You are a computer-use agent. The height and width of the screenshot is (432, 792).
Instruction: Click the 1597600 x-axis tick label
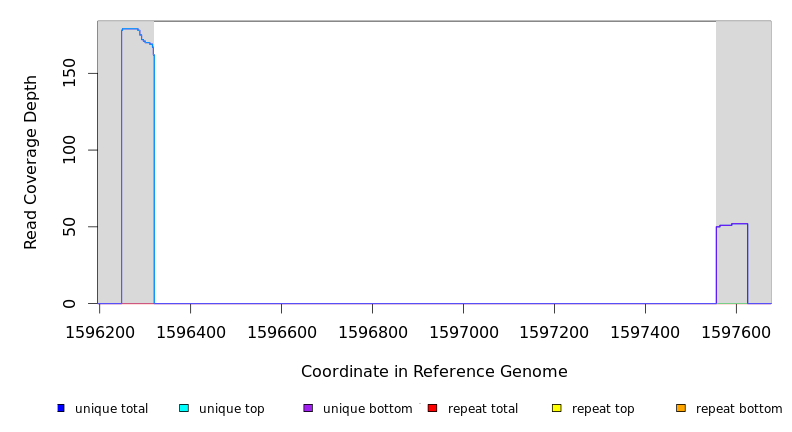click(x=737, y=331)
